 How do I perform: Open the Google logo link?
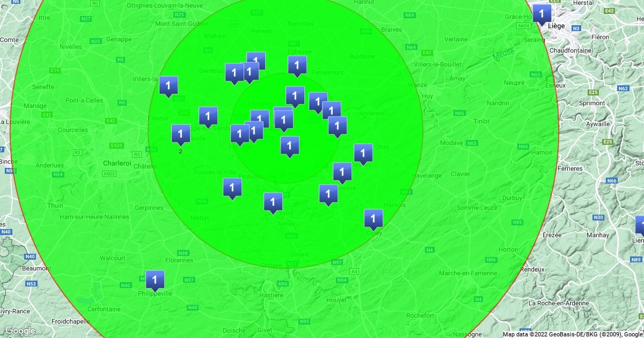(20, 330)
